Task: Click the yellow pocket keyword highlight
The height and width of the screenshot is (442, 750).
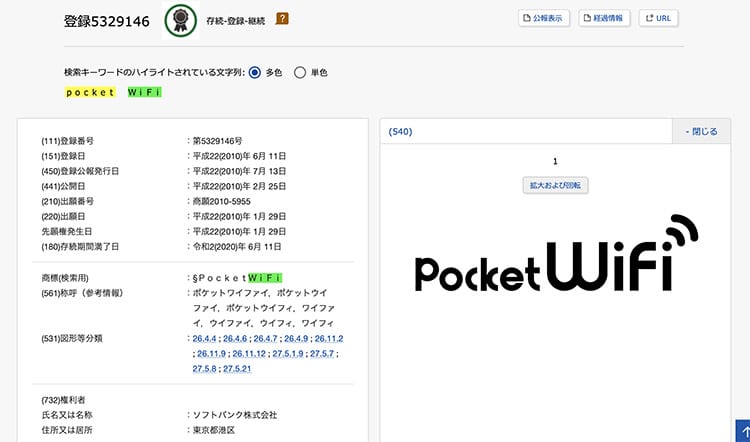Action: (90, 92)
